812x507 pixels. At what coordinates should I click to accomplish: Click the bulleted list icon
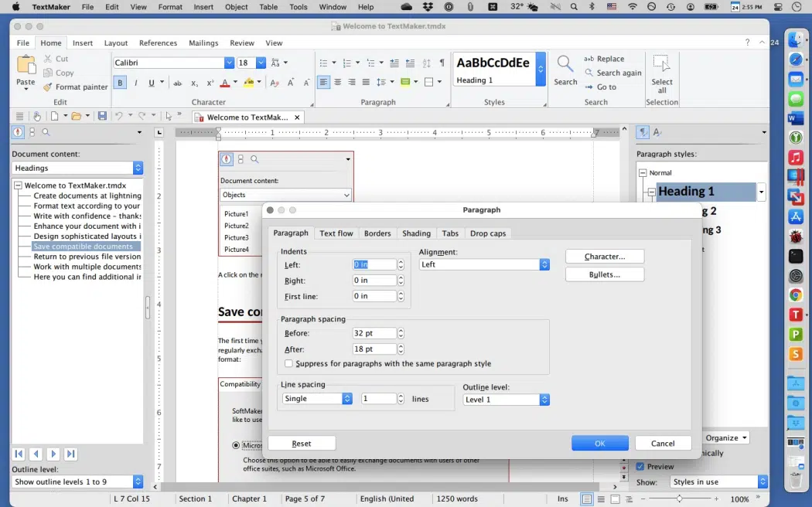pyautogui.click(x=324, y=63)
